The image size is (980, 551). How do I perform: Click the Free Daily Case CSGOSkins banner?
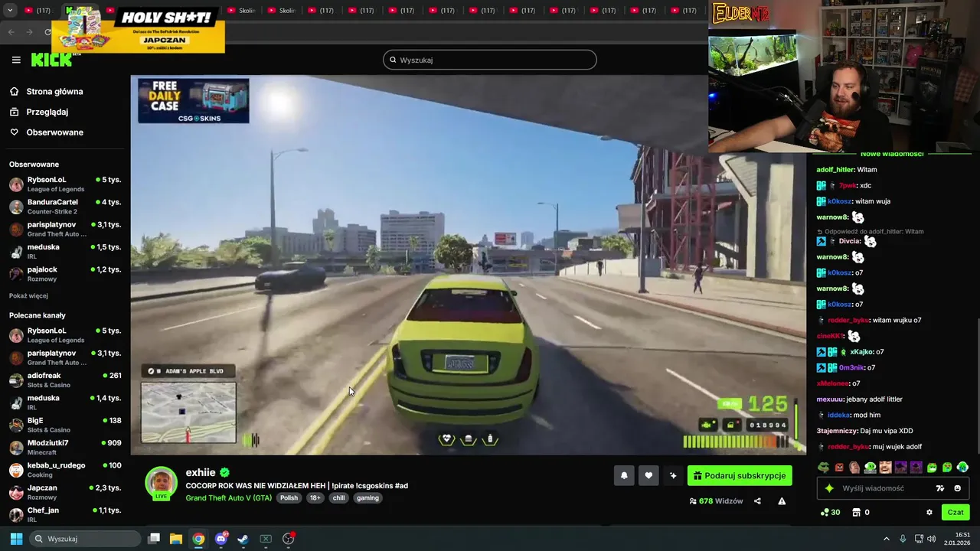[193, 100]
